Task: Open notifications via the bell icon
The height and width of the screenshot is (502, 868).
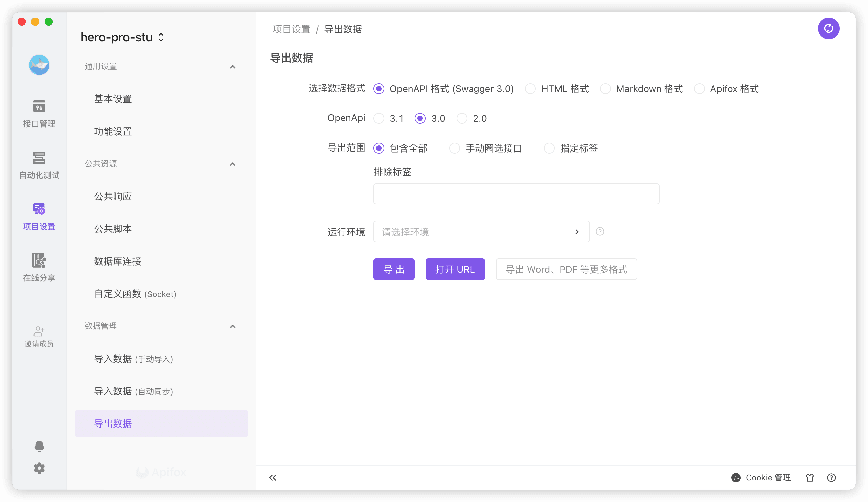Action: 39,446
